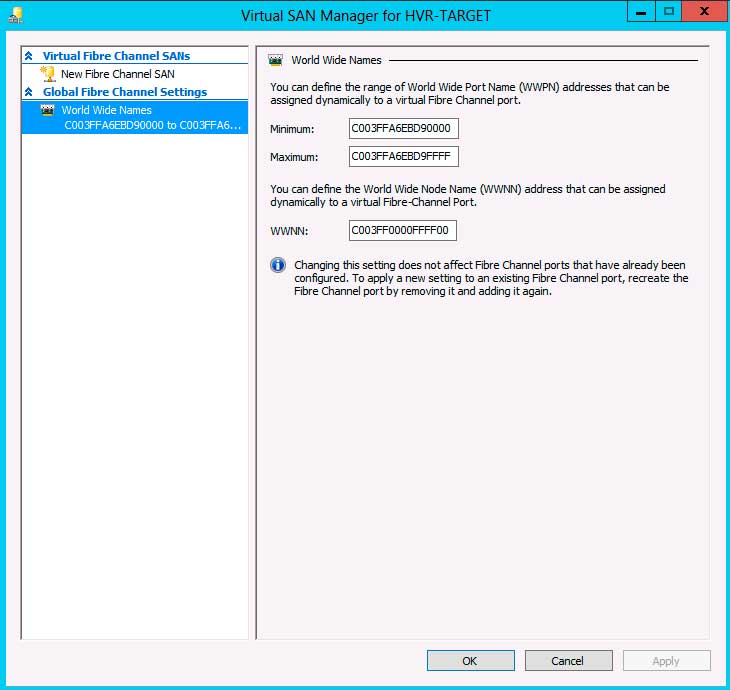The image size is (730, 690).
Task: Click the Maximum: label
Action: (x=294, y=157)
